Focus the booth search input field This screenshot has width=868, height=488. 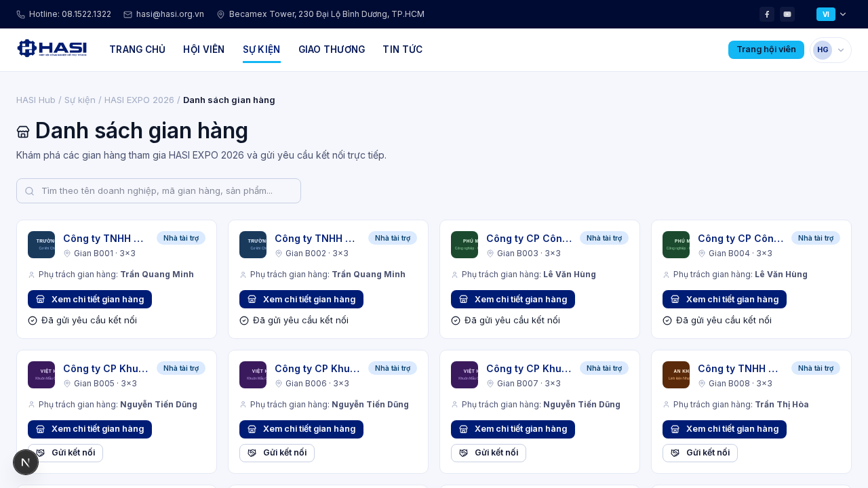coord(159,190)
